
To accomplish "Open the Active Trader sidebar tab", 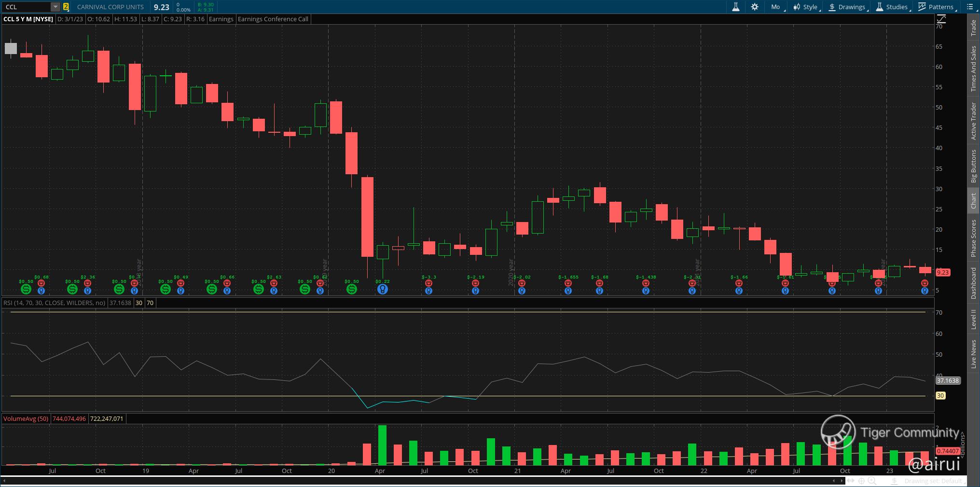I will click(973, 121).
